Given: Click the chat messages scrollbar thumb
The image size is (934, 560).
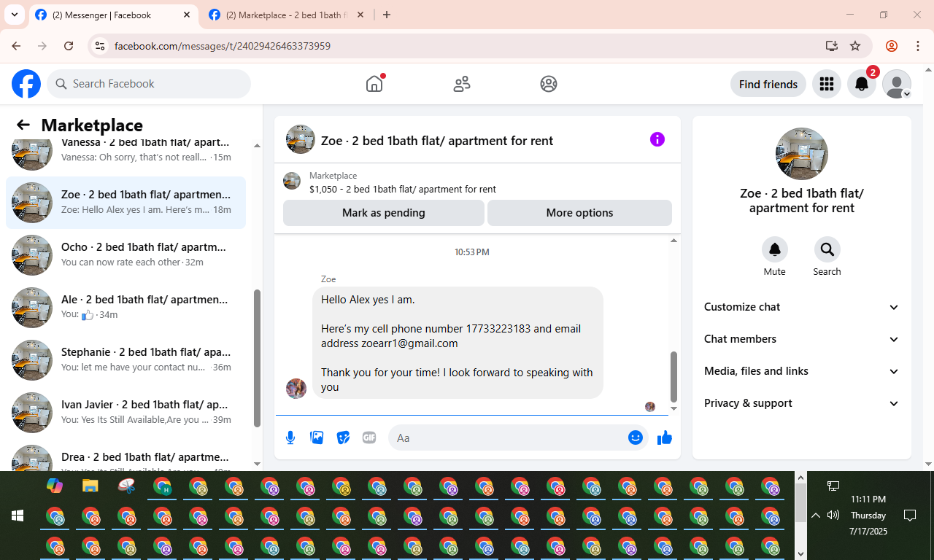Looking at the screenshot, I should [674, 376].
